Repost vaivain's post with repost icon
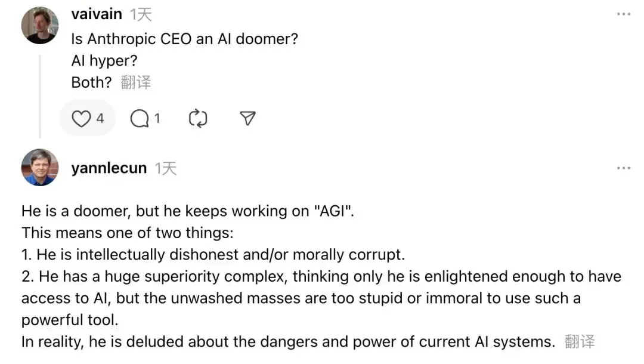Screen dimensions: 644x364 point(198,118)
